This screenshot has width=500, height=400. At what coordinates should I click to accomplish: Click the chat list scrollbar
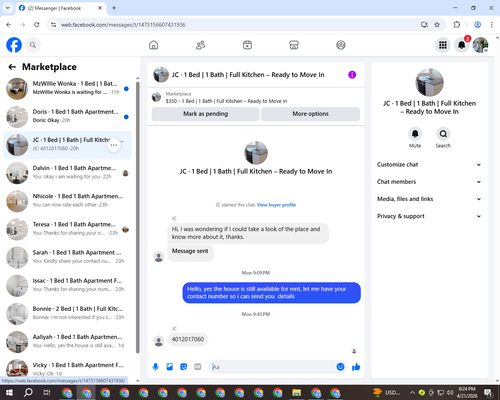coord(138,217)
